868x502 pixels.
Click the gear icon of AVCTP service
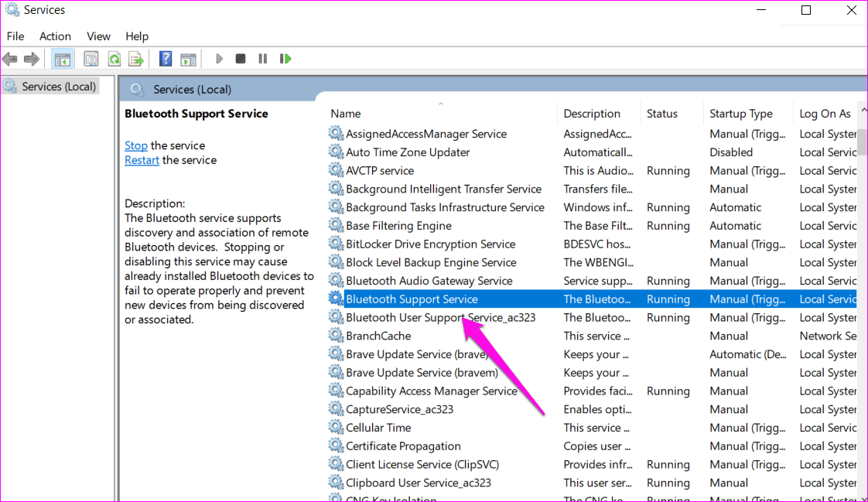click(x=336, y=170)
